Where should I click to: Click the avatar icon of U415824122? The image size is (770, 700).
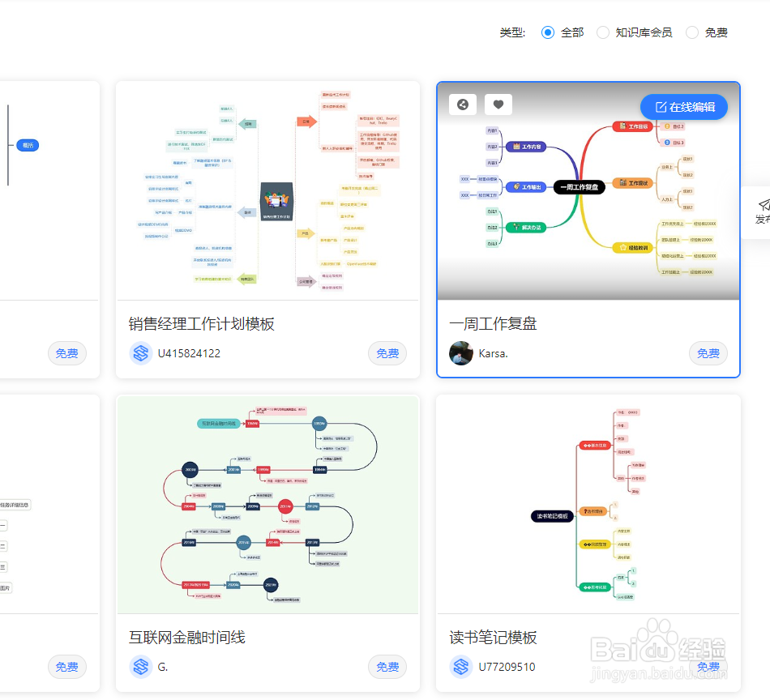[x=140, y=353]
